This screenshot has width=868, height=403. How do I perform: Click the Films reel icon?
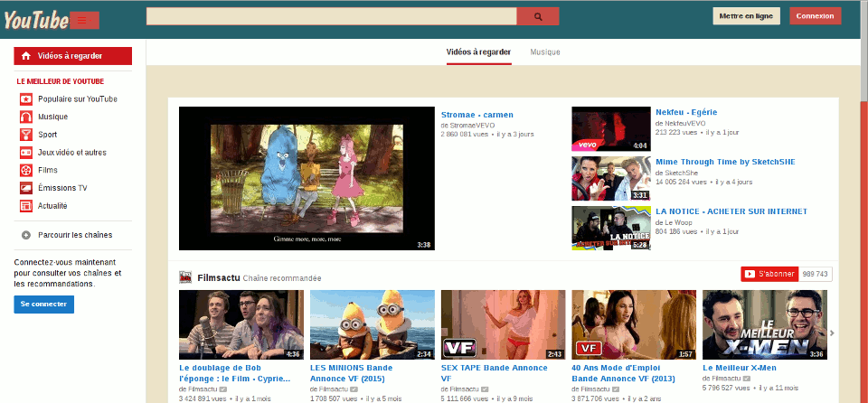point(26,170)
